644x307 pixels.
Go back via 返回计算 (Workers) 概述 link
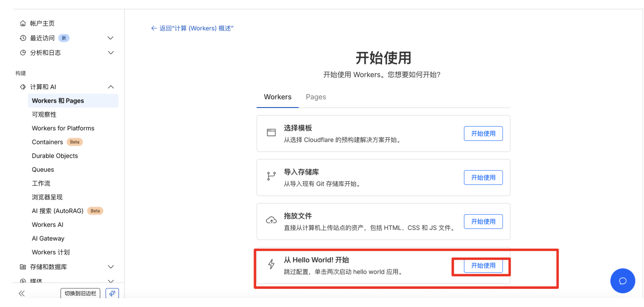tap(192, 28)
